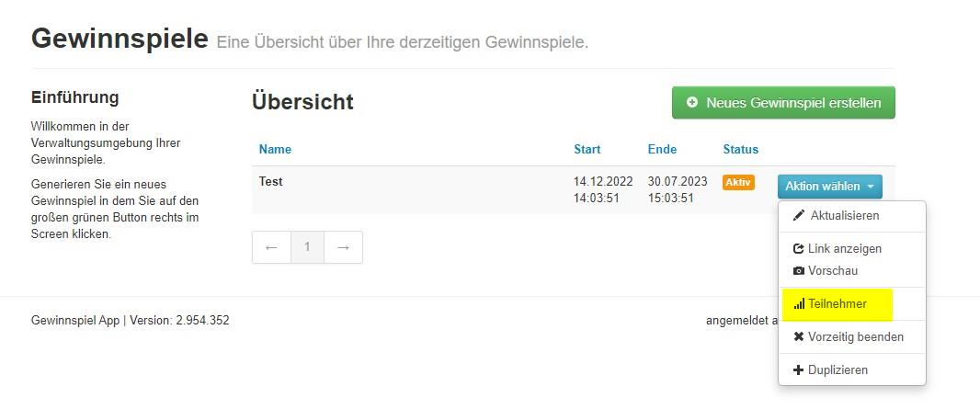This screenshot has height=409, width=980.
Task: Click the orange Aktiv status badge
Action: 738,182
